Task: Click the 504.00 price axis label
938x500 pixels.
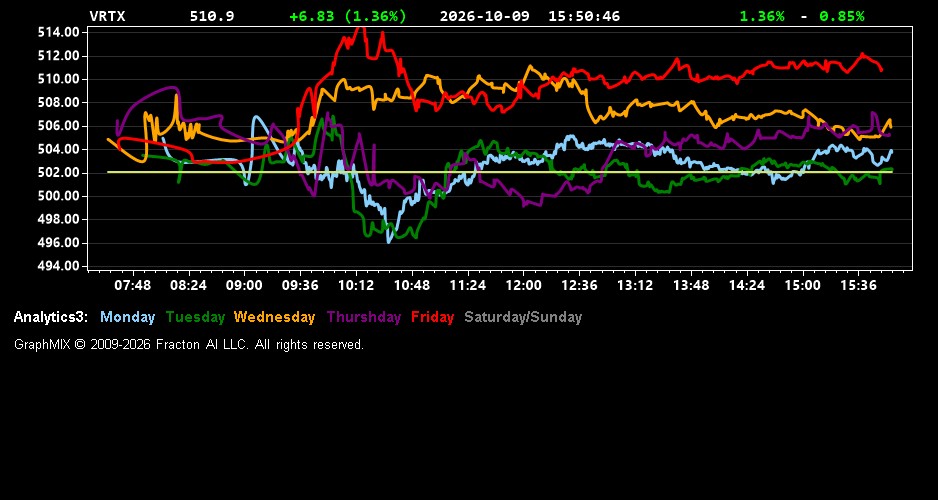Action: tap(59, 149)
